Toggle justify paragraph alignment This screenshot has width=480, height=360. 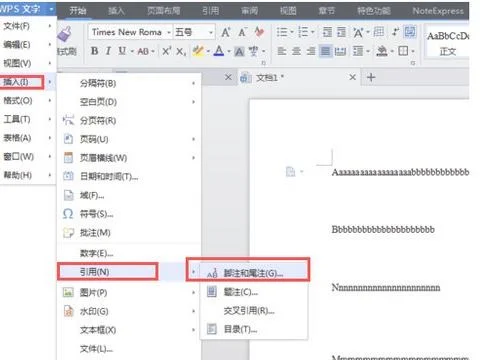click(326, 51)
